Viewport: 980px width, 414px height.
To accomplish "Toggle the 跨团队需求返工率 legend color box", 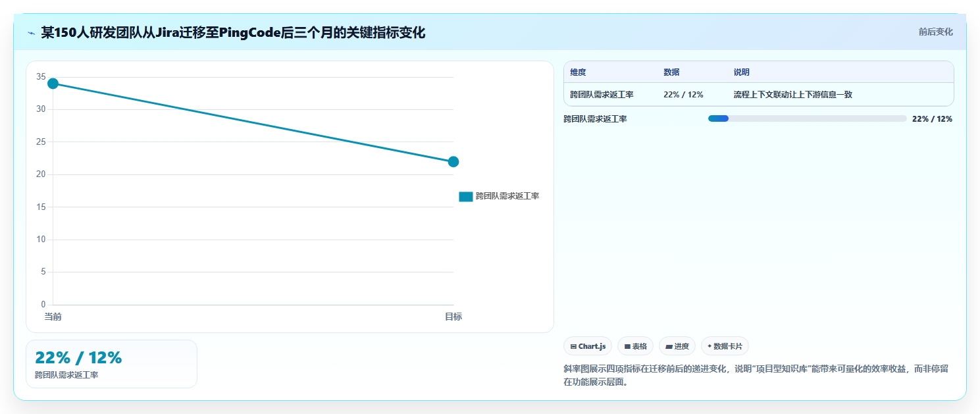I will point(466,196).
